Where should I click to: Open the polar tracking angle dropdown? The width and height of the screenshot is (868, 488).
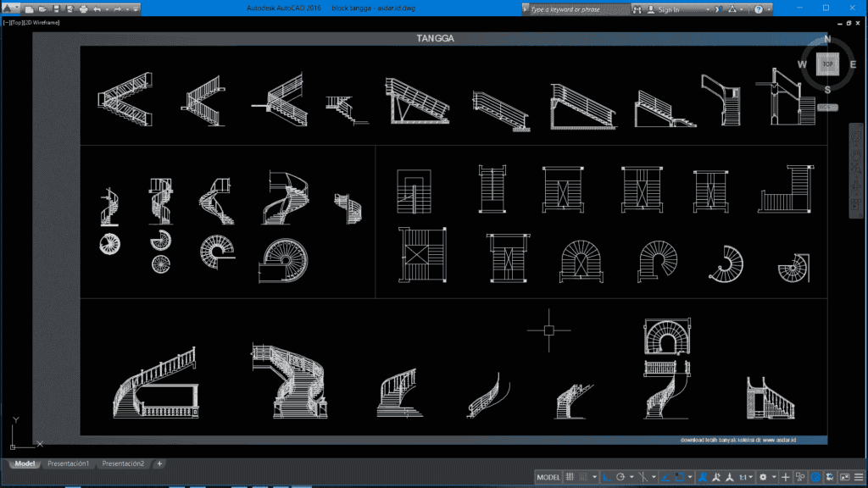pyautogui.click(x=632, y=477)
